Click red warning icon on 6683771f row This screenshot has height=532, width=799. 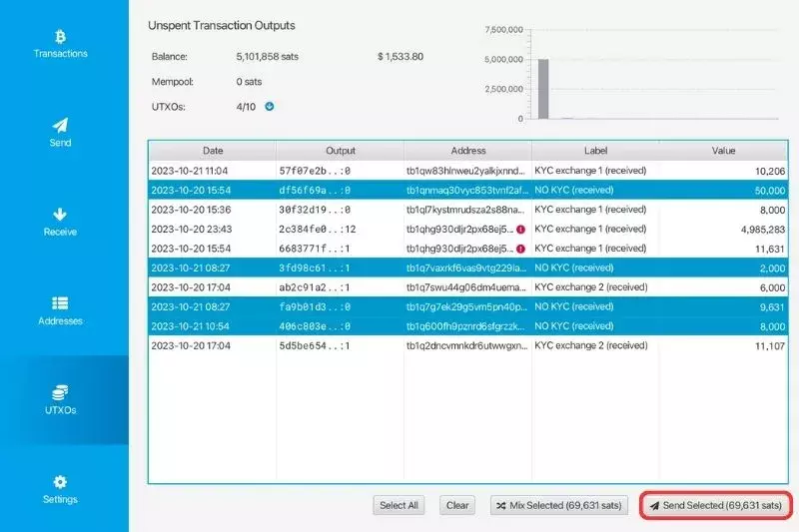coord(520,249)
